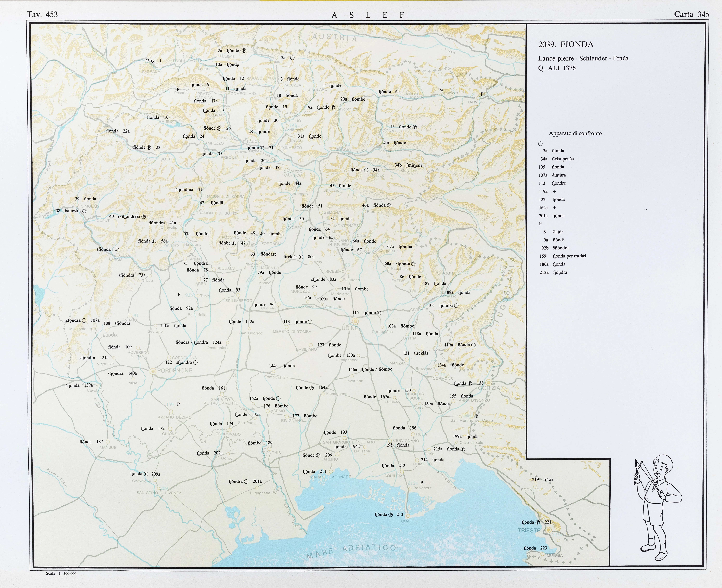Viewport: 722px width, 588px height.
Task: Click the circle legend symbol under Apparato di confronto
Action: [x=541, y=144]
